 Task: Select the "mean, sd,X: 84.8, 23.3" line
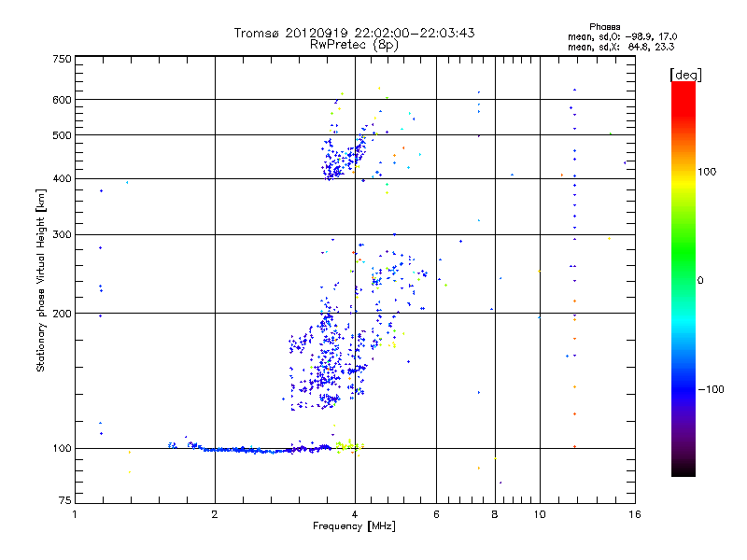coord(621,47)
